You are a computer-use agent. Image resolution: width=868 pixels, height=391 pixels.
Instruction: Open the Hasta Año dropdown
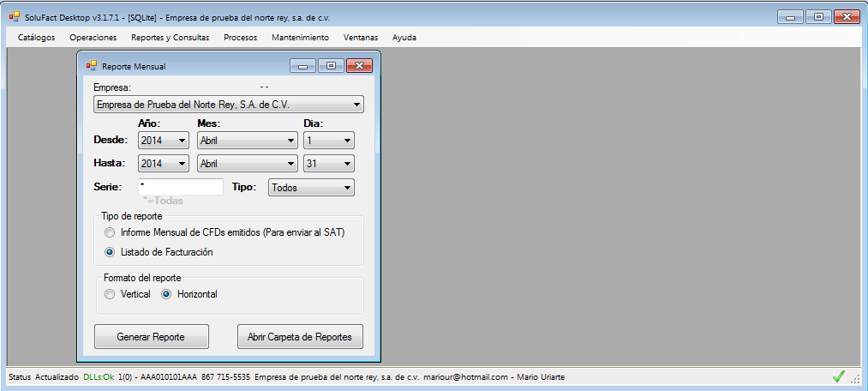click(x=164, y=164)
